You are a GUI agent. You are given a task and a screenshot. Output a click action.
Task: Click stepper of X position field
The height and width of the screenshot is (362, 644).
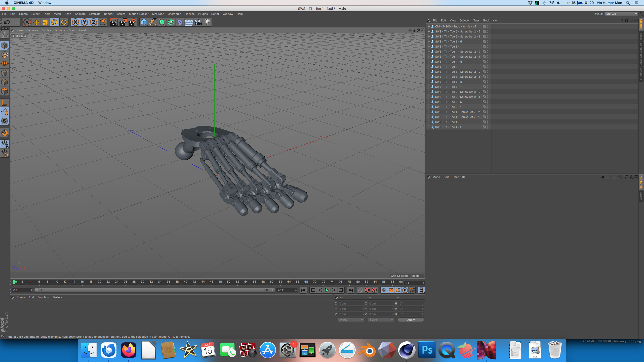click(363, 303)
